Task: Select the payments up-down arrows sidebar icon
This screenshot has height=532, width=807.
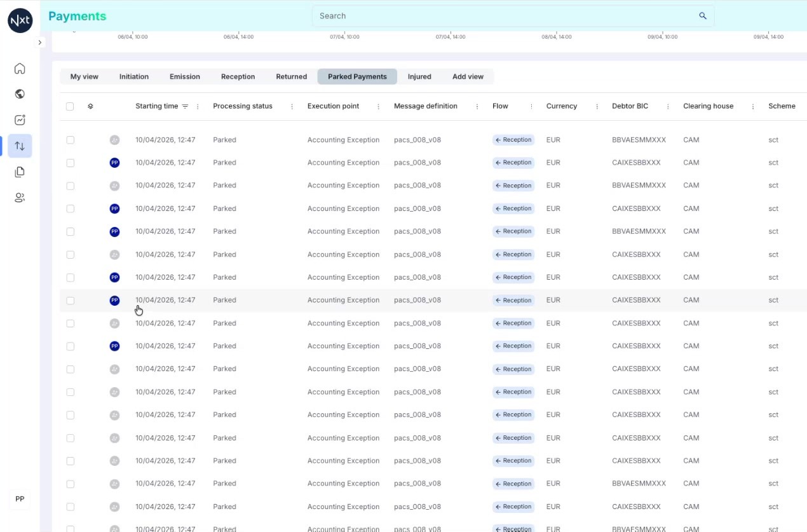Action: (x=20, y=146)
